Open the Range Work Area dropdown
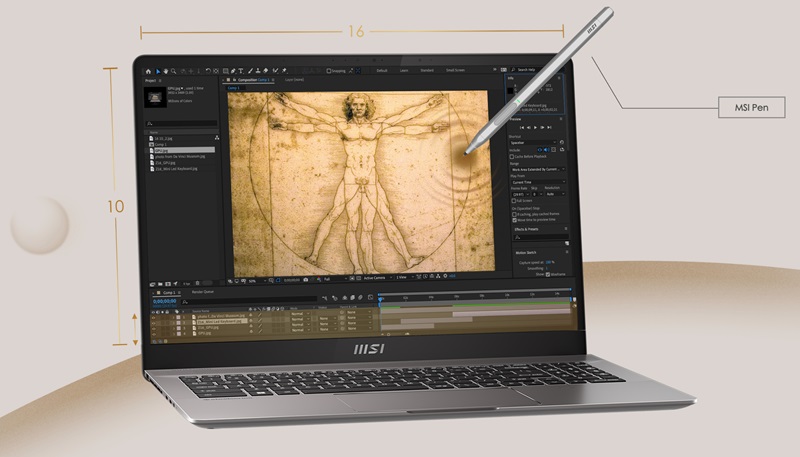This screenshot has width=800, height=457. click(538, 169)
